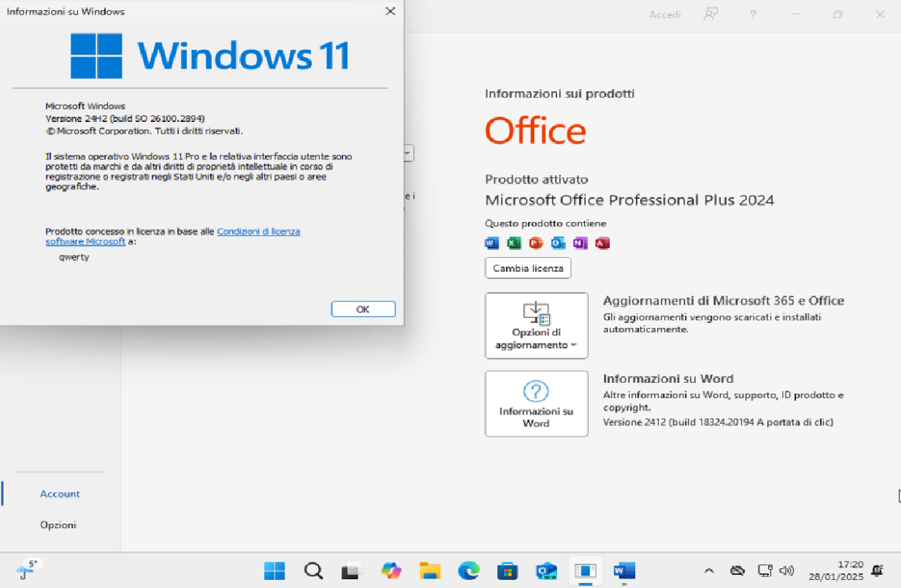This screenshot has width=901, height=588.
Task: Open taskbar Search
Action: tap(314, 570)
